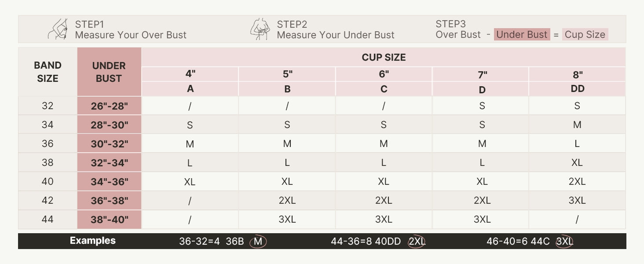
Task: Select the 26"-28" under bust cell
Action: tap(109, 106)
